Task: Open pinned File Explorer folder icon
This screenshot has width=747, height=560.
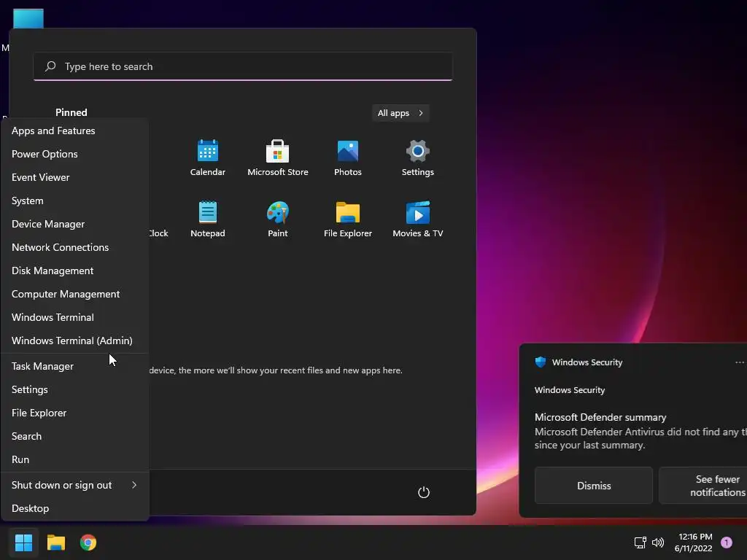Action: pyautogui.click(x=348, y=212)
